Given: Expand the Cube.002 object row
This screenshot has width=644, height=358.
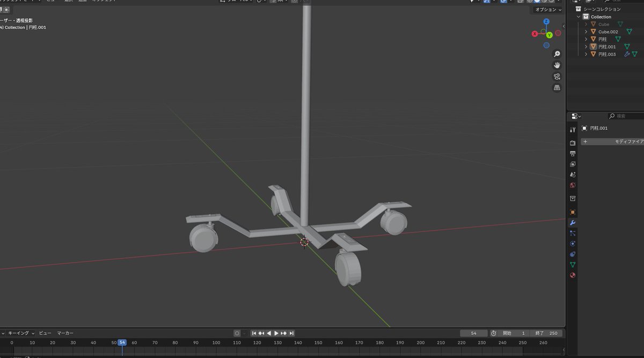Looking at the screenshot, I should pos(586,32).
